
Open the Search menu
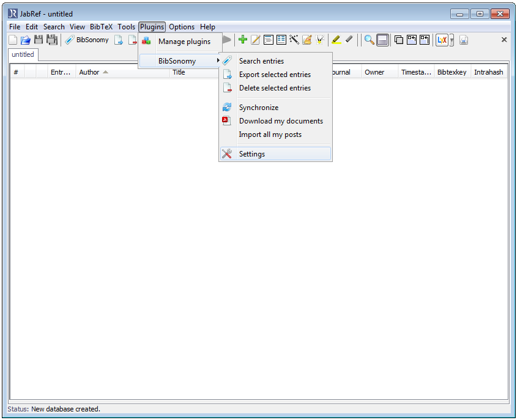click(54, 27)
